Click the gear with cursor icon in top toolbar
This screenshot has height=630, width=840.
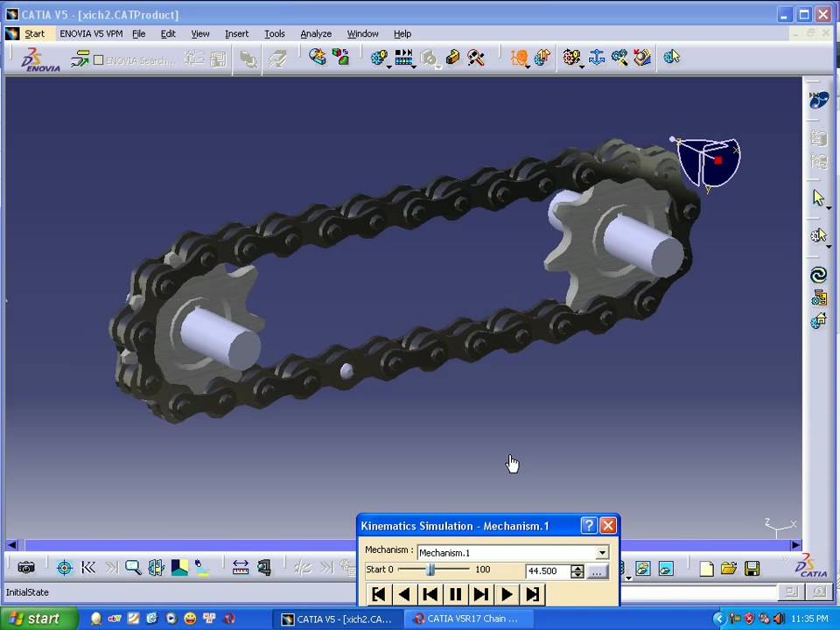click(671, 57)
